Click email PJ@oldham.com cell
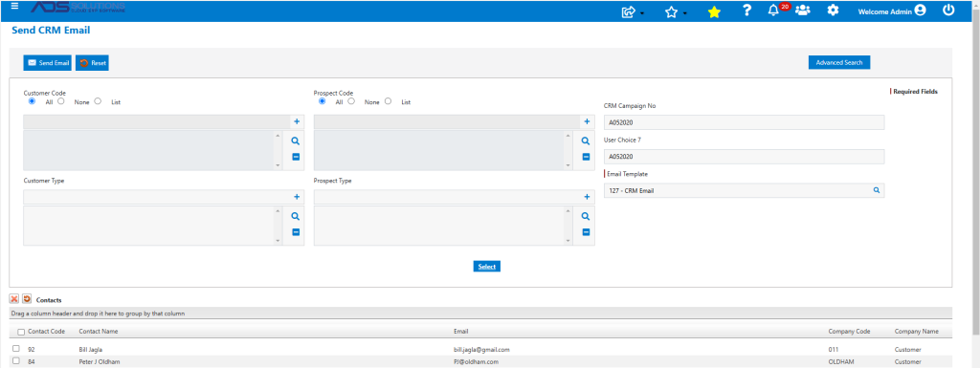The width and height of the screenshot is (980, 368). pos(476,361)
